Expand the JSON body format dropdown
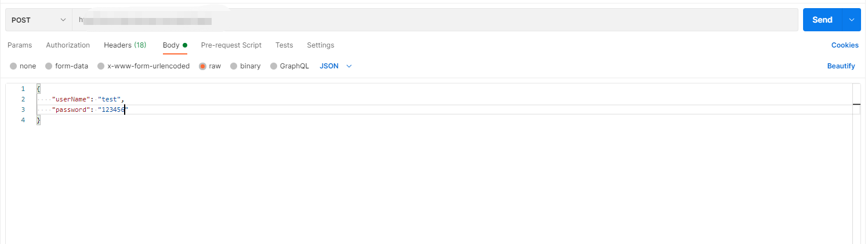Viewport: 868px width, 244px height. pos(336,66)
